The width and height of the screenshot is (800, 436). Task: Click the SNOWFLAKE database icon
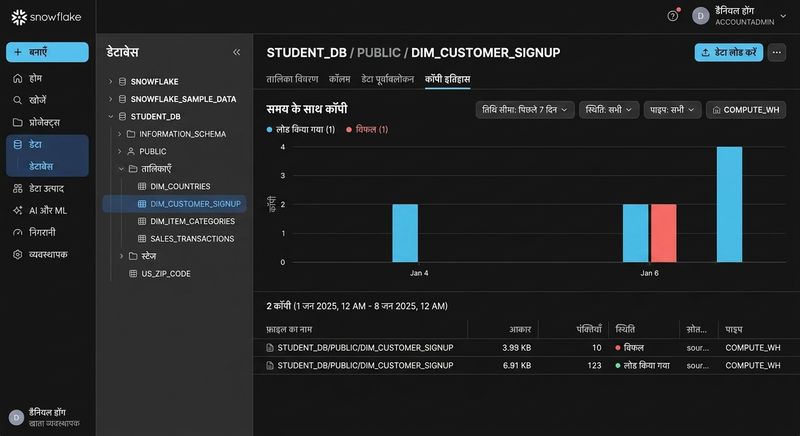coord(122,82)
